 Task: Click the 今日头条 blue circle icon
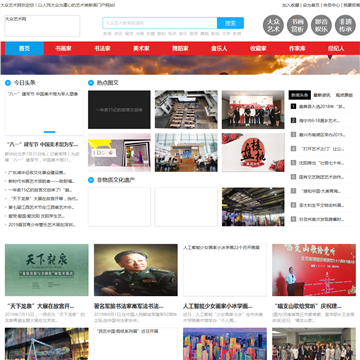pos(8,83)
